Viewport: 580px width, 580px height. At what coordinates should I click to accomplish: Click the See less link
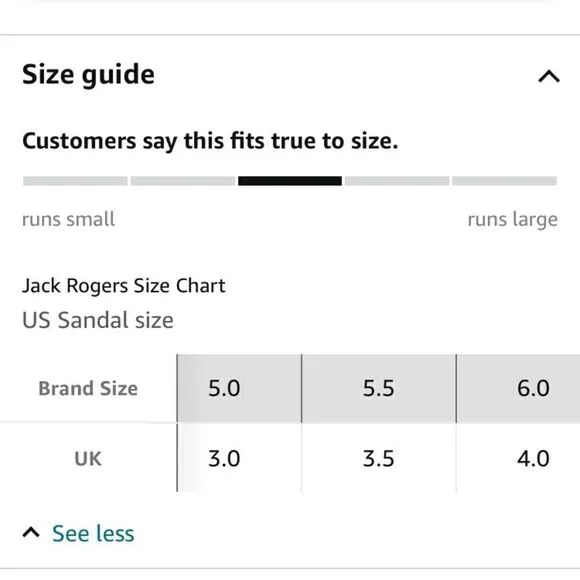(x=93, y=533)
